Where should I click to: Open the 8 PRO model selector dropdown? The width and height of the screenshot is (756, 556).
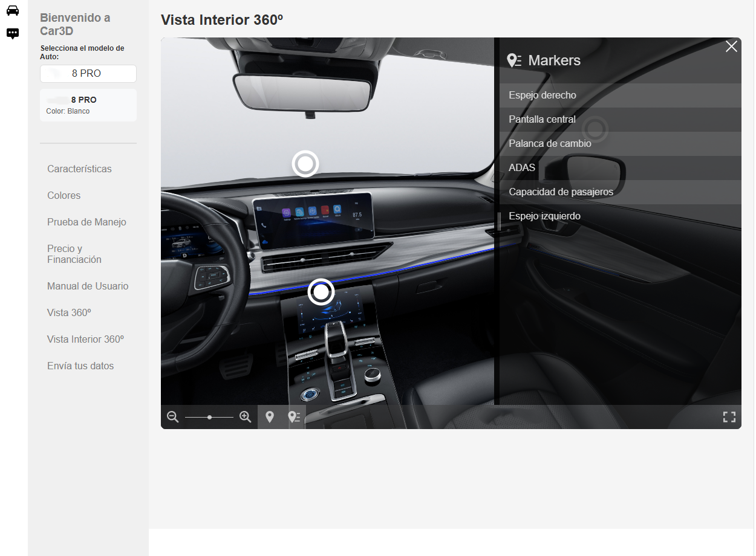pyautogui.click(x=88, y=74)
